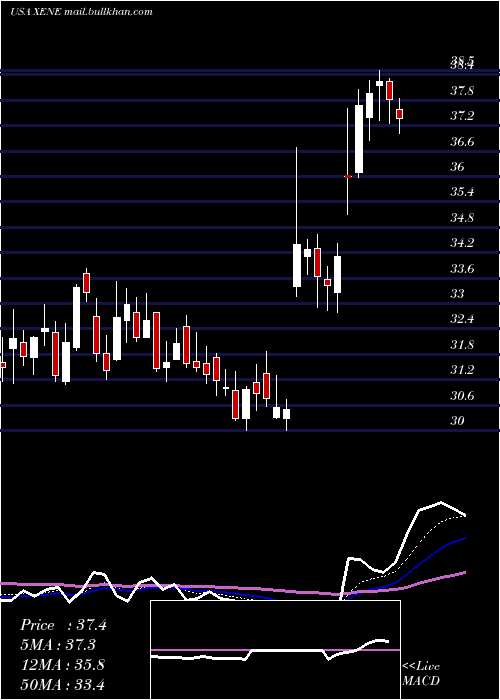Click the 38.5 top price axis label
500x700 pixels.
click(462, 59)
